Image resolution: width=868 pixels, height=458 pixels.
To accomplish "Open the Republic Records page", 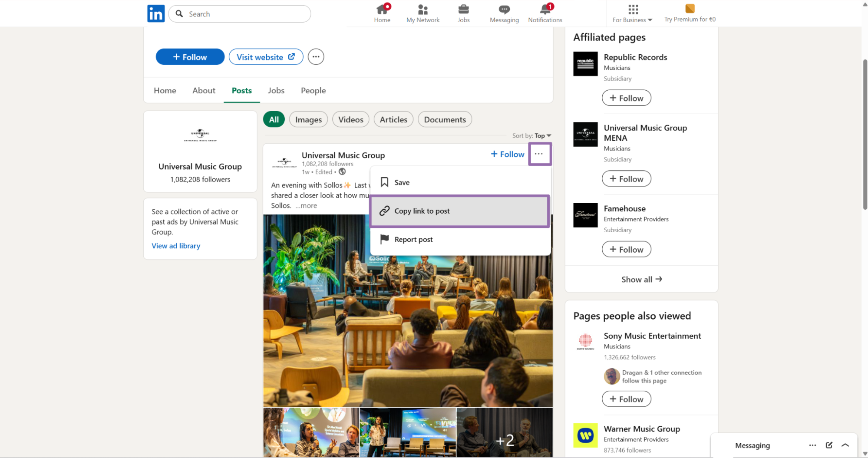I will pyautogui.click(x=635, y=57).
